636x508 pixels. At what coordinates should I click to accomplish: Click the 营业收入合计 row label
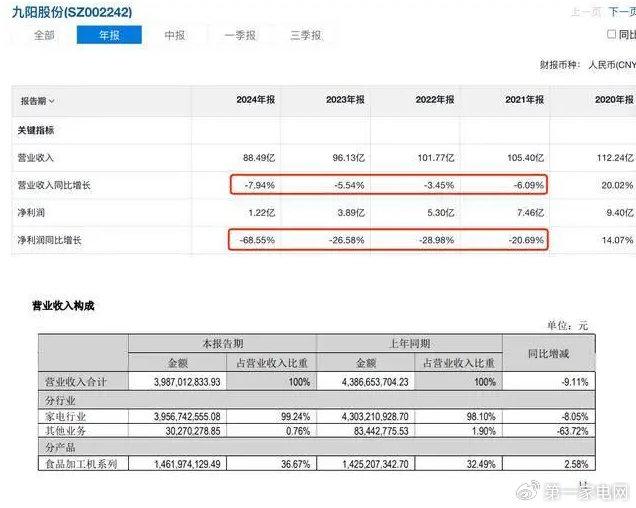75,382
